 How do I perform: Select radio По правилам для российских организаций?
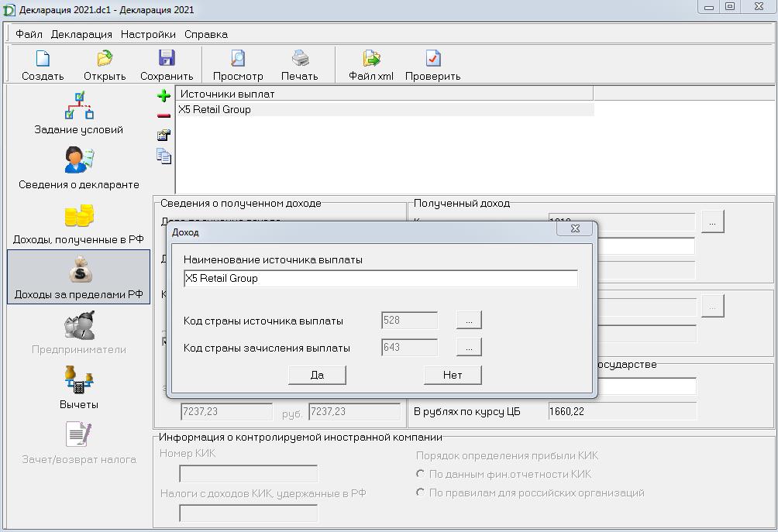point(421,493)
